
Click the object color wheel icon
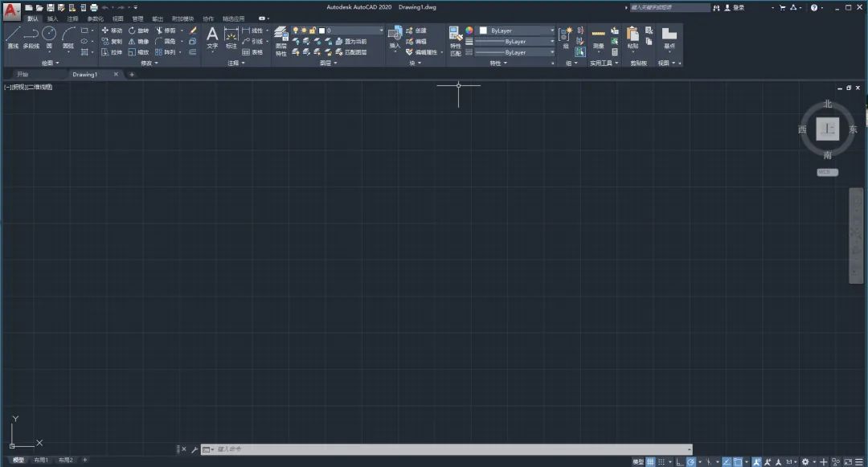click(x=469, y=31)
